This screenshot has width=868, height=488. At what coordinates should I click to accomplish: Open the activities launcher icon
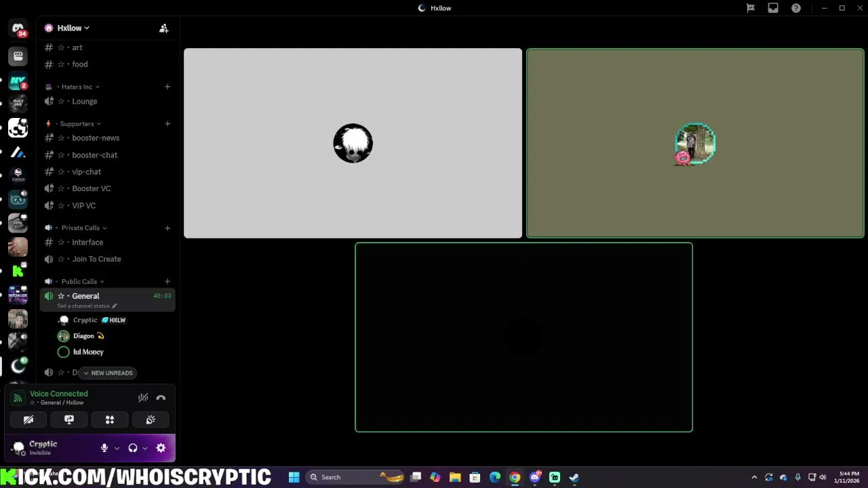[x=110, y=420]
